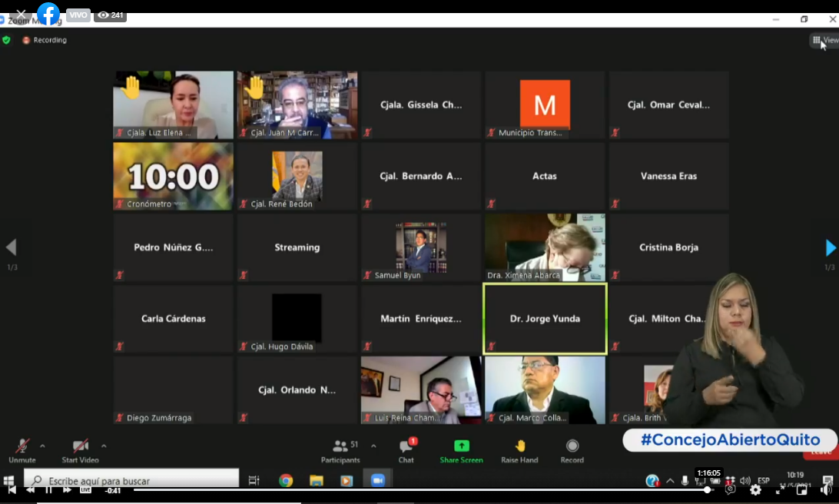This screenshot has height=504, width=839.
Task: Open video options arrow beside Start Video
Action: pos(104,446)
